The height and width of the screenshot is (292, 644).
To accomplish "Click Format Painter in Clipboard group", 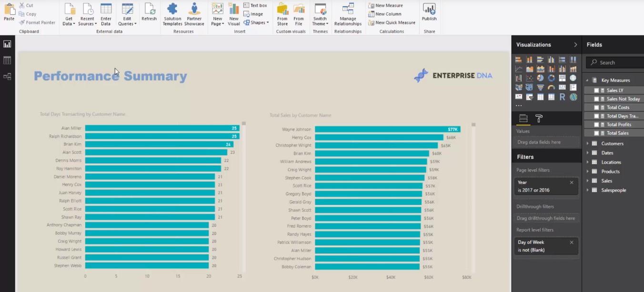I will (37, 22).
